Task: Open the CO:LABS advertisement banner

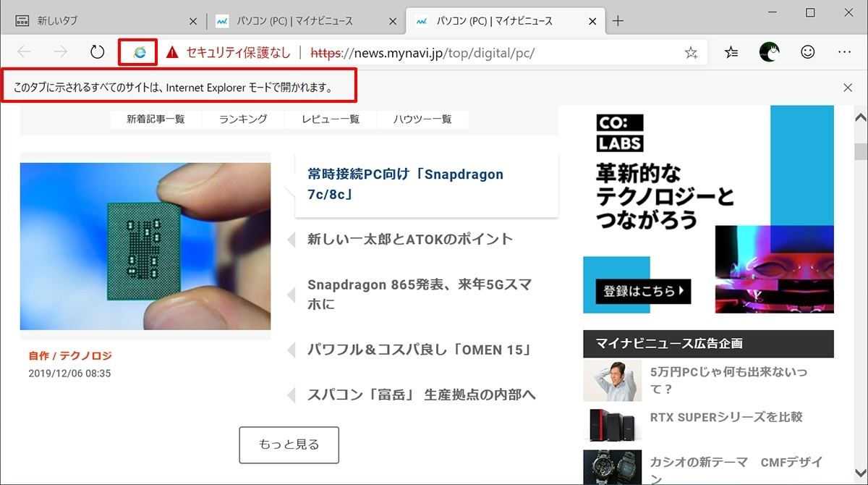Action: click(709, 209)
